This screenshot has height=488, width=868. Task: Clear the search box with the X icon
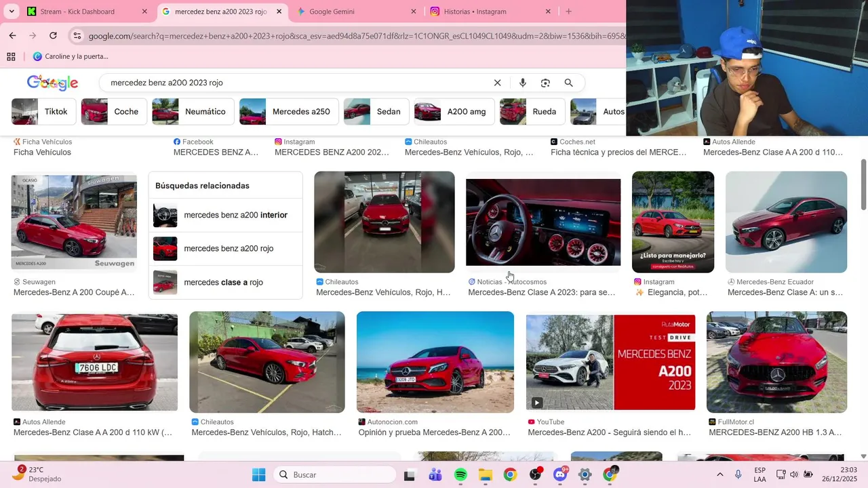point(497,83)
